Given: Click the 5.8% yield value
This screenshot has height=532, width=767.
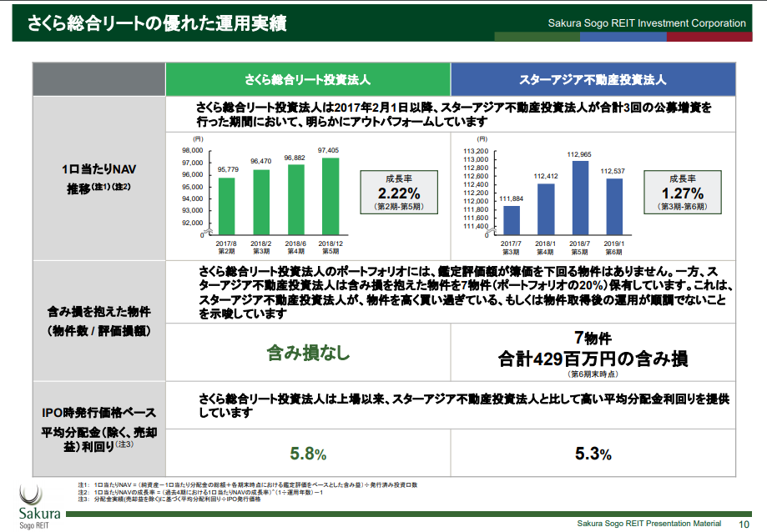Looking at the screenshot, I should tap(308, 454).
